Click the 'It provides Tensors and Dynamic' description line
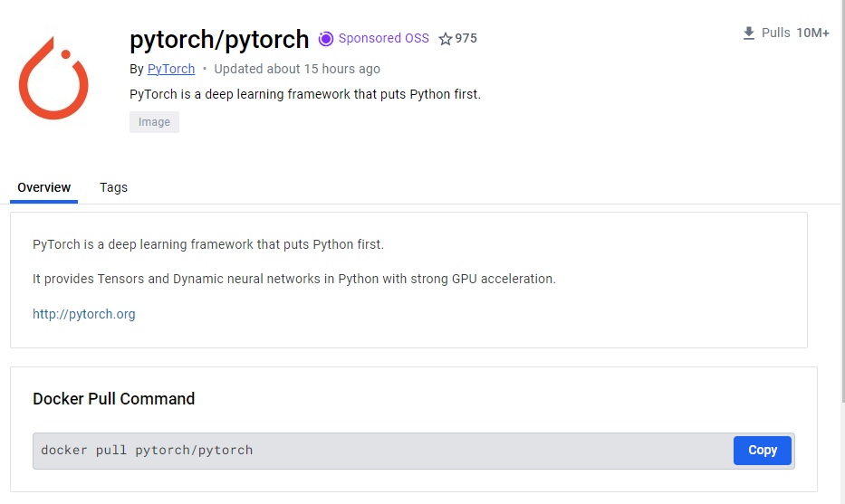The height and width of the screenshot is (504, 845). point(293,279)
